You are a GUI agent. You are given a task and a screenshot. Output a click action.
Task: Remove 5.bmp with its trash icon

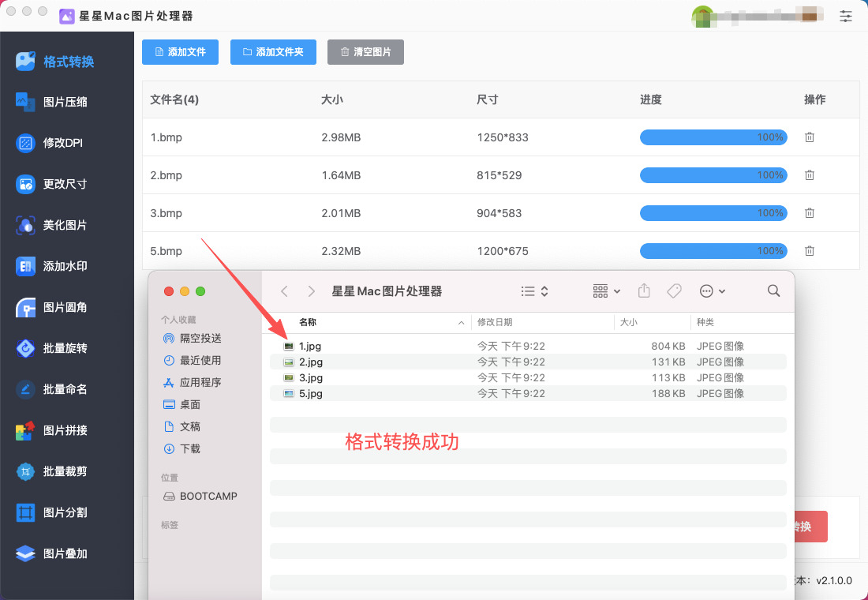809,251
